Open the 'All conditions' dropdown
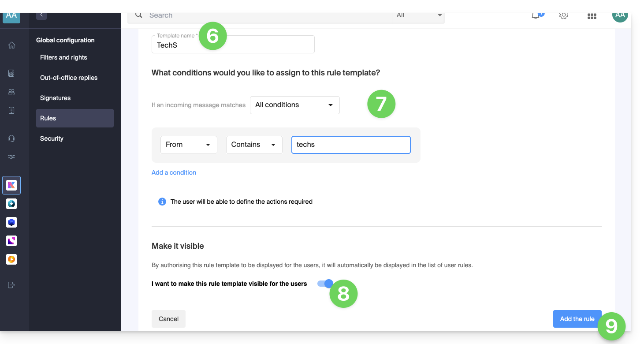Image resolution: width=644 pixels, height=344 pixels. [294, 105]
